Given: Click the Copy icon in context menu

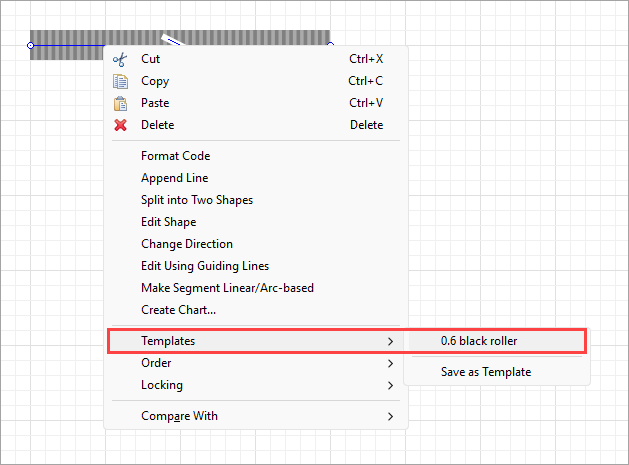Looking at the screenshot, I should (x=121, y=81).
